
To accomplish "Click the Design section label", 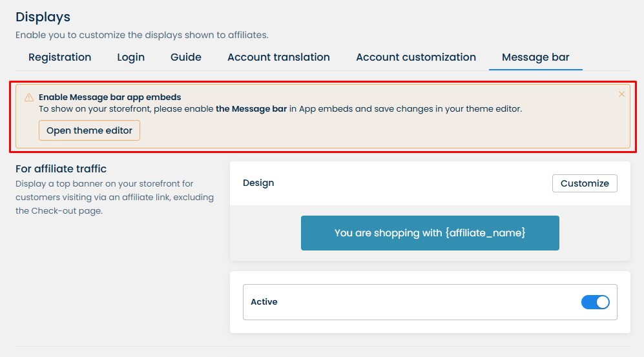I will [x=258, y=183].
